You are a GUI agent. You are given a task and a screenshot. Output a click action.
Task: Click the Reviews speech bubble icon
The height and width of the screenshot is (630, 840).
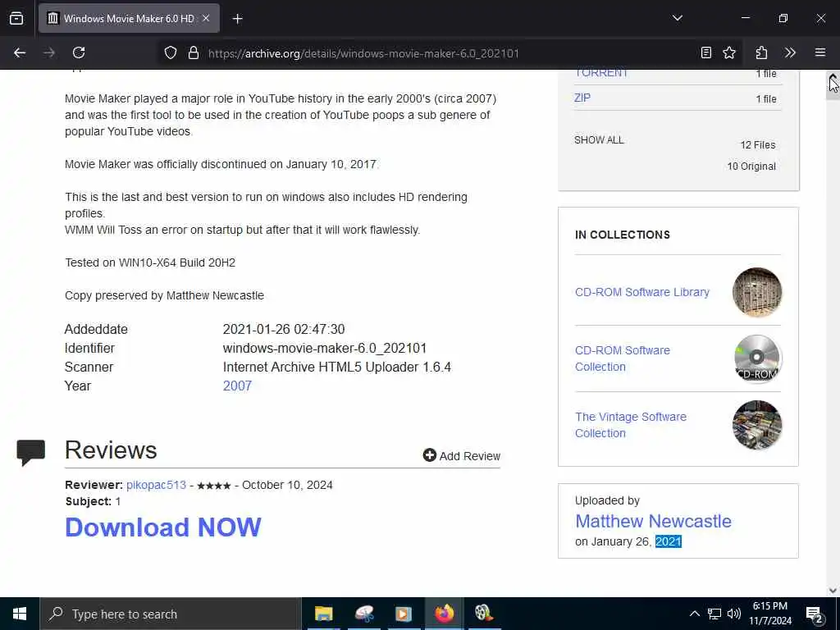[x=30, y=453]
